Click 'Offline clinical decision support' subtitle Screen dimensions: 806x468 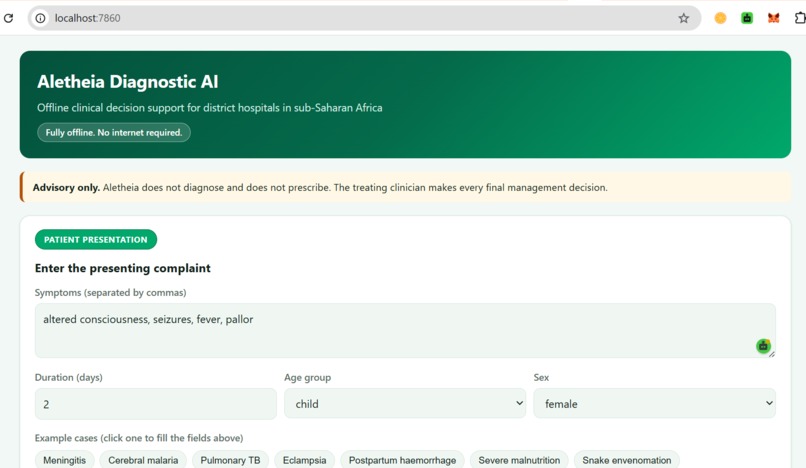(209, 108)
